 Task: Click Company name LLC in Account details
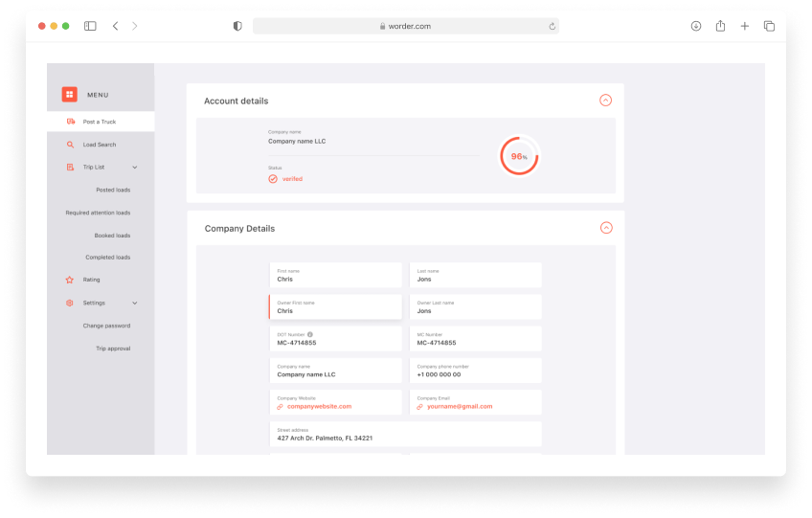297,142
